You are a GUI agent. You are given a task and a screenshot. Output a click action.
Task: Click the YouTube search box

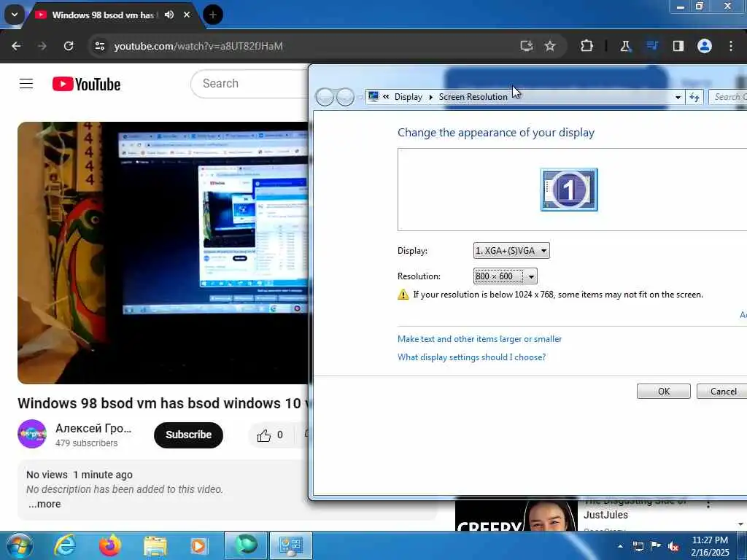pyautogui.click(x=250, y=84)
